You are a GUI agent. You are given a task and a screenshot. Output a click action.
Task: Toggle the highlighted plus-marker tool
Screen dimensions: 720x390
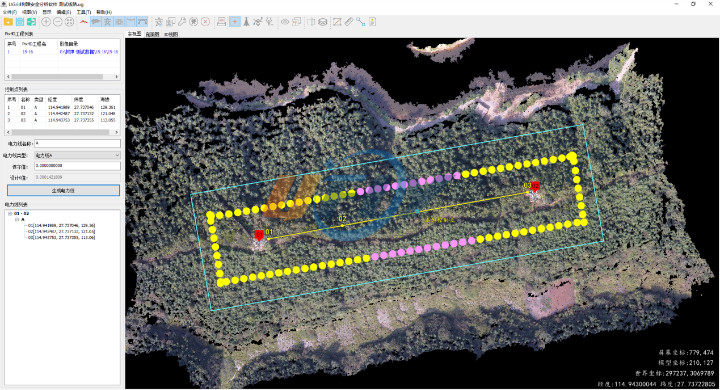(235, 22)
